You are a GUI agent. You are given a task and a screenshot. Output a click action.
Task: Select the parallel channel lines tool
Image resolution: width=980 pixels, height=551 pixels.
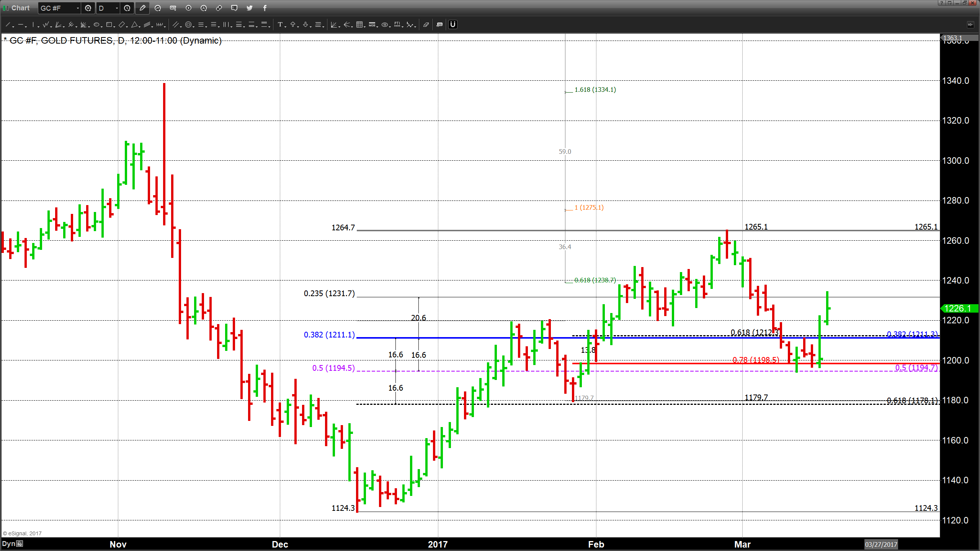coord(147,25)
